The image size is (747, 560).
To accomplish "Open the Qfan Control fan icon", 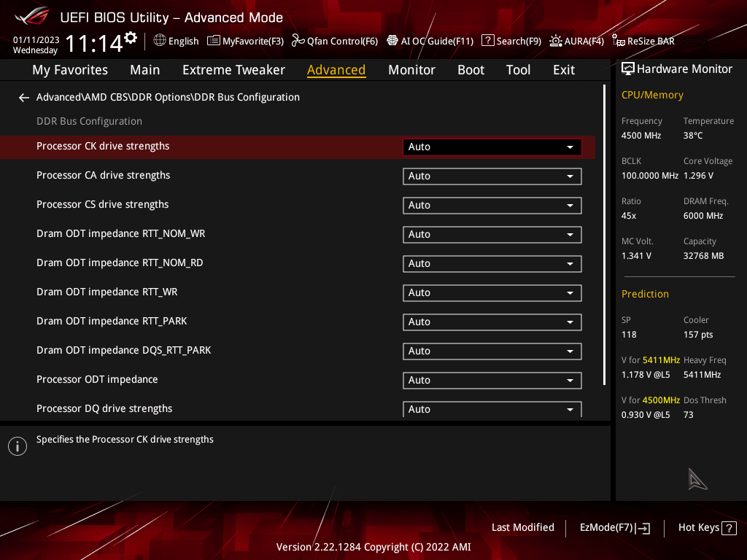I will coord(298,41).
